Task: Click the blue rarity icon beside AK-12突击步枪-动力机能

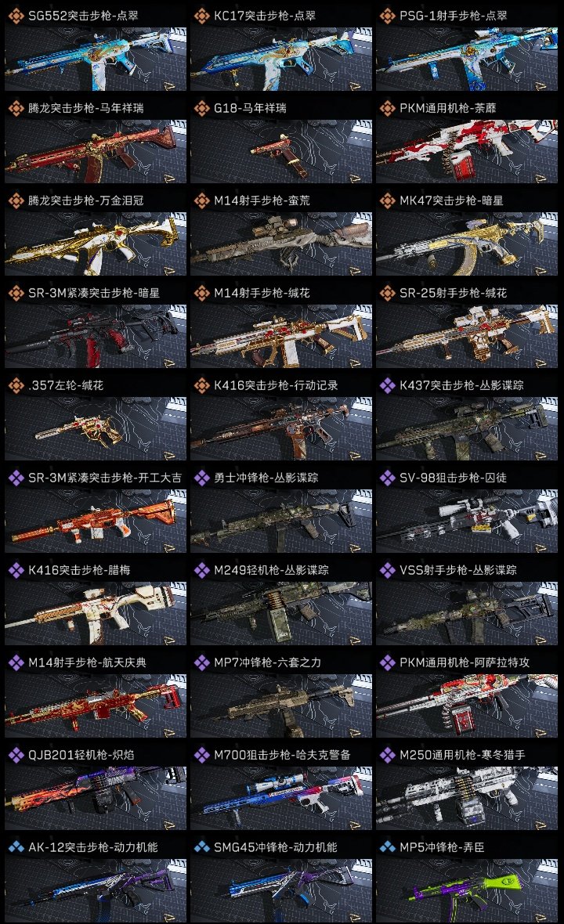Action: tap(16, 847)
